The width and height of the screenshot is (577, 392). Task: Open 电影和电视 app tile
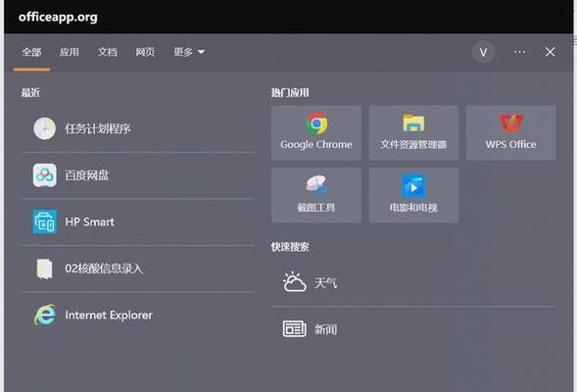pos(413,195)
